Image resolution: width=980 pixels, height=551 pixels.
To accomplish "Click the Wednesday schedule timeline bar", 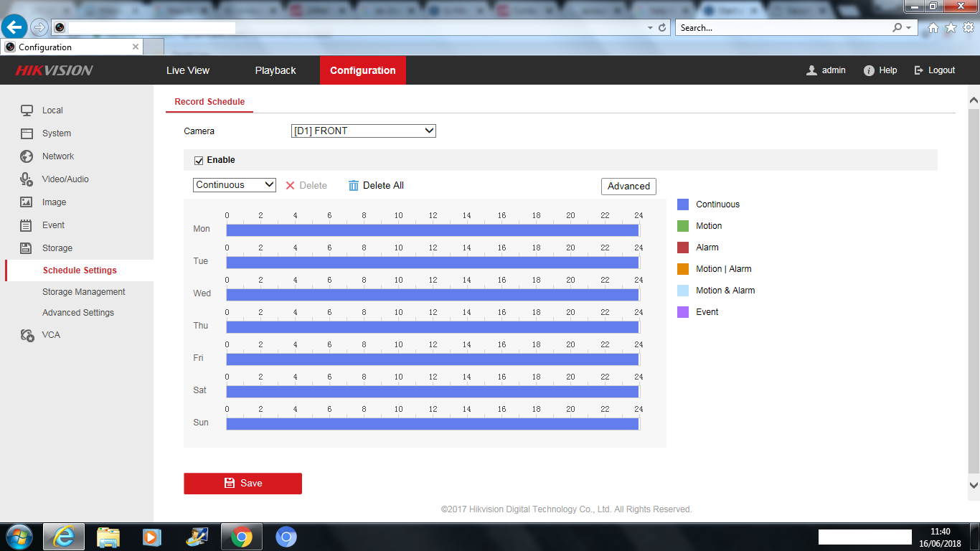I will coord(432,295).
